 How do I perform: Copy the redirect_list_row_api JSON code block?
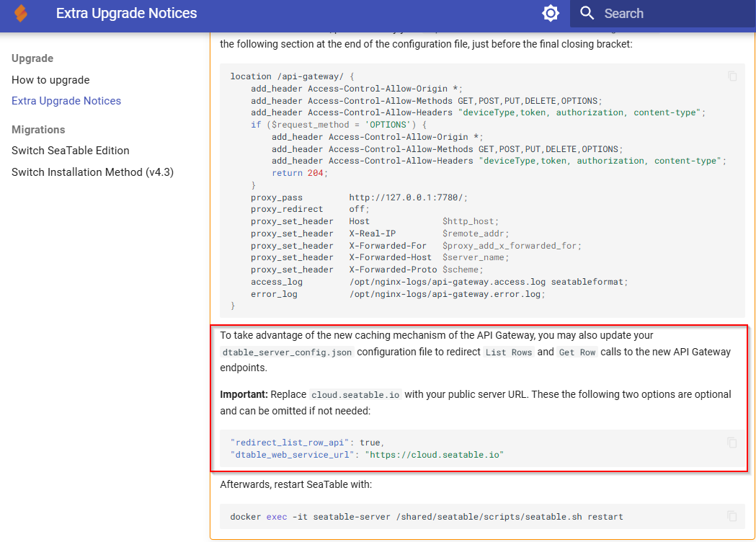[x=732, y=443]
